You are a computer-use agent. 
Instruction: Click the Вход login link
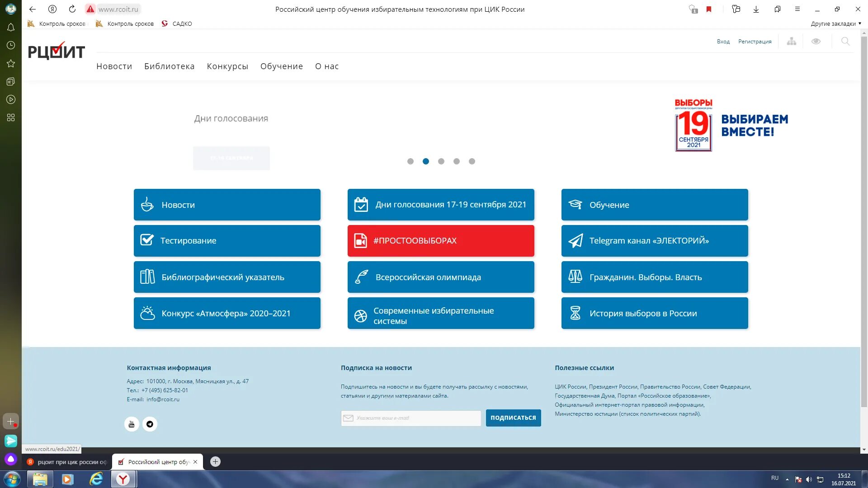(723, 42)
